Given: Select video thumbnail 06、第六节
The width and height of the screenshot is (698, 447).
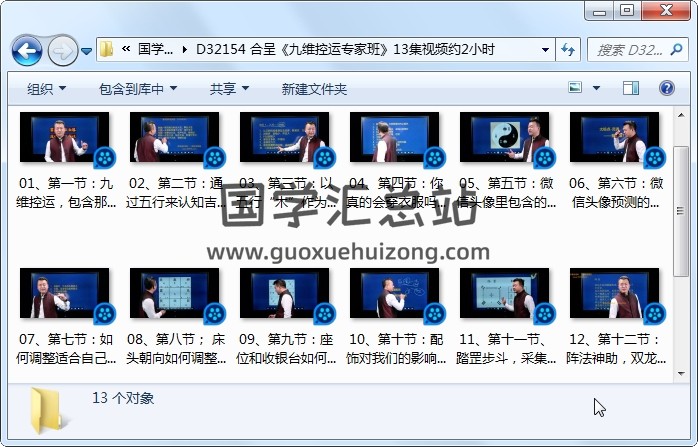Looking at the screenshot, I should 614,138.
